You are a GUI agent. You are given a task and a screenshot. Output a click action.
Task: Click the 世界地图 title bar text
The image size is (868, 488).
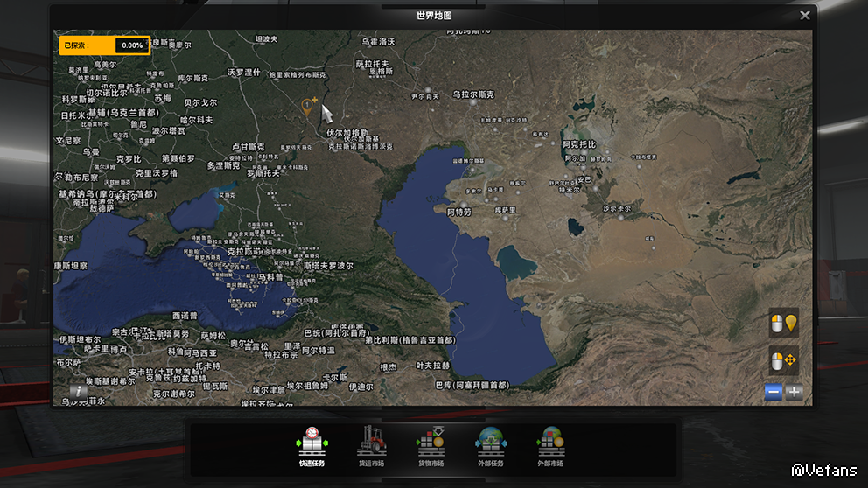coord(434,15)
